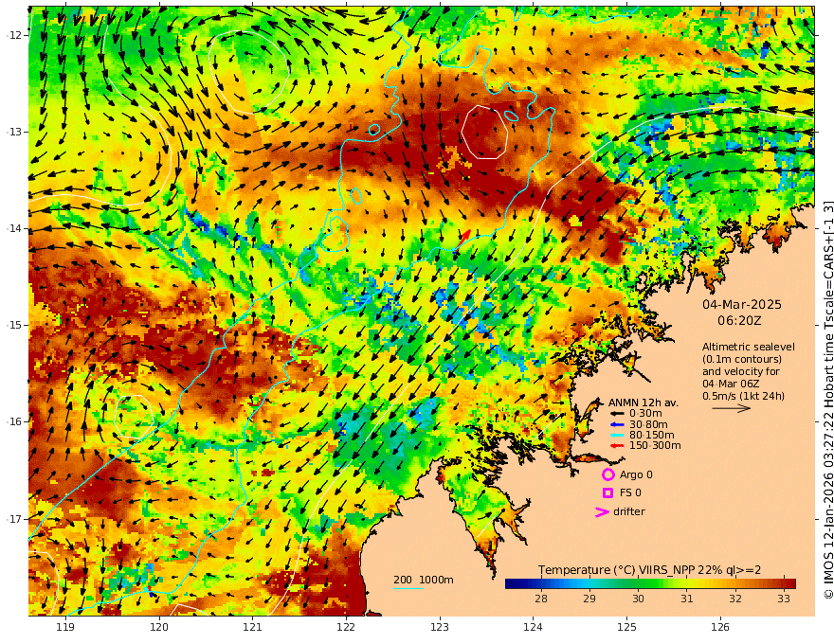Click the longitude label 126
Image resolution: width=834 pixels, height=644 pixels.
tap(720, 627)
